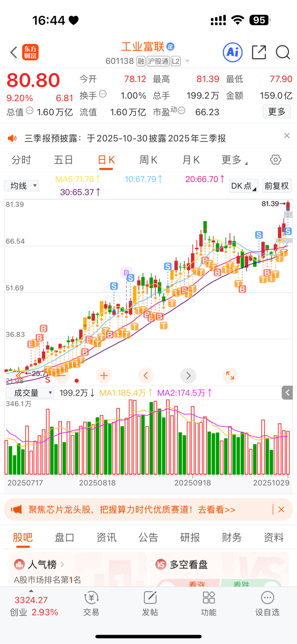Open the Ai assistant icon
The width and height of the screenshot is (297, 644).
tap(233, 52)
